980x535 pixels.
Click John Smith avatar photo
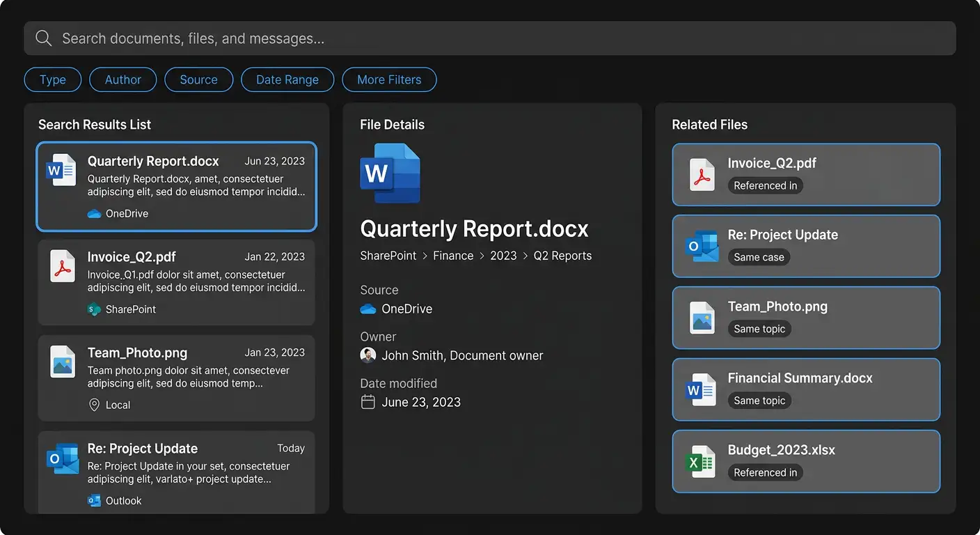368,355
